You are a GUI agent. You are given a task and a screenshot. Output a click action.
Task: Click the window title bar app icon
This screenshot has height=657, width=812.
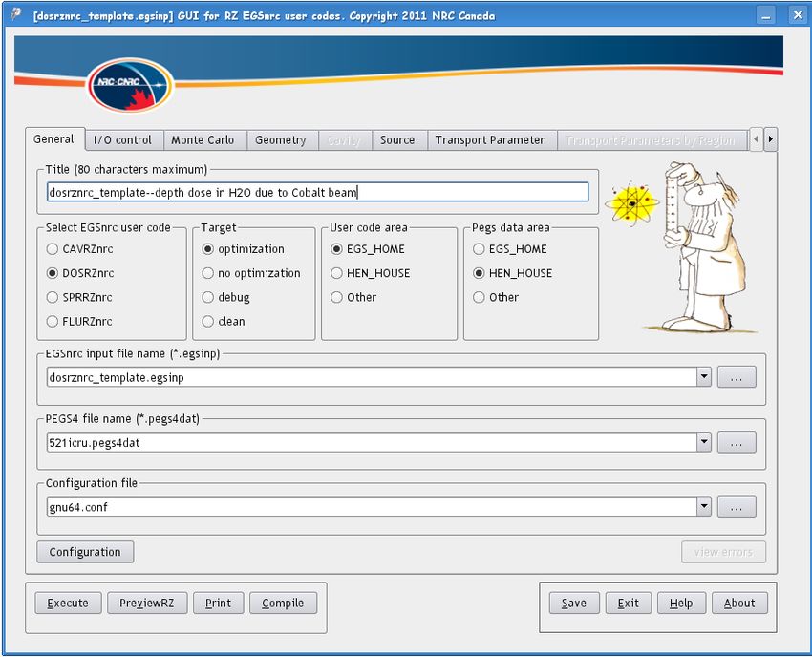tap(16, 14)
